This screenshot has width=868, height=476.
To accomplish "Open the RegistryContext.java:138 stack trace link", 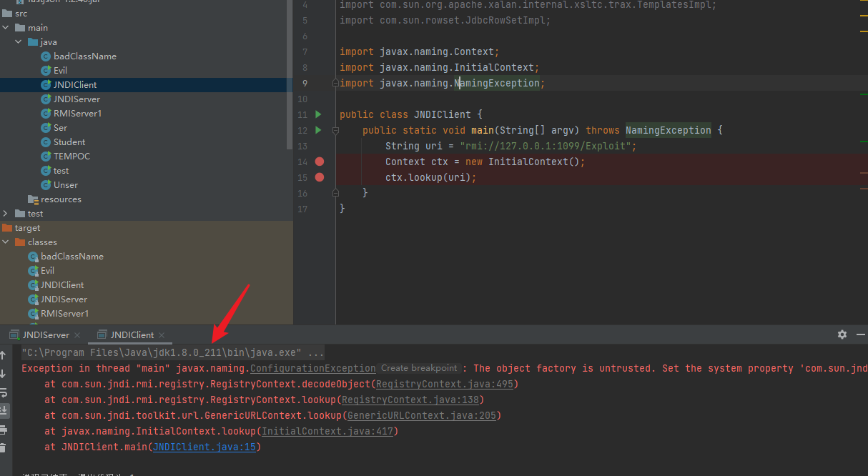I will (x=410, y=400).
